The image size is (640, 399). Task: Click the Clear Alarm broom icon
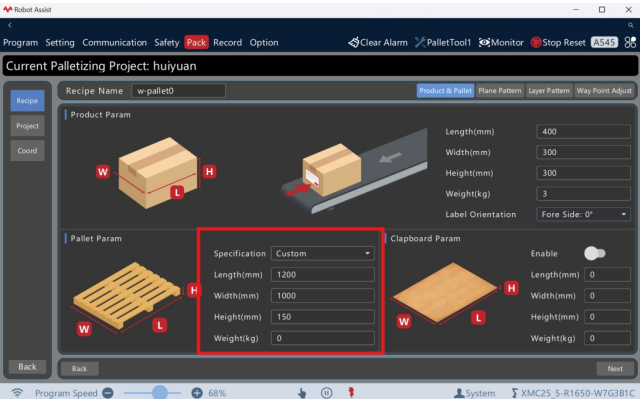[x=353, y=42]
